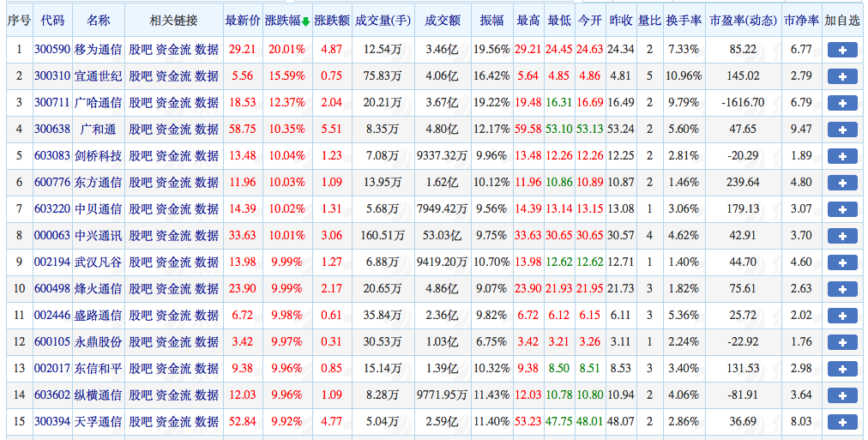Add 东方通信 to watchlist with plus button
The height and width of the screenshot is (440, 868).
(842, 183)
